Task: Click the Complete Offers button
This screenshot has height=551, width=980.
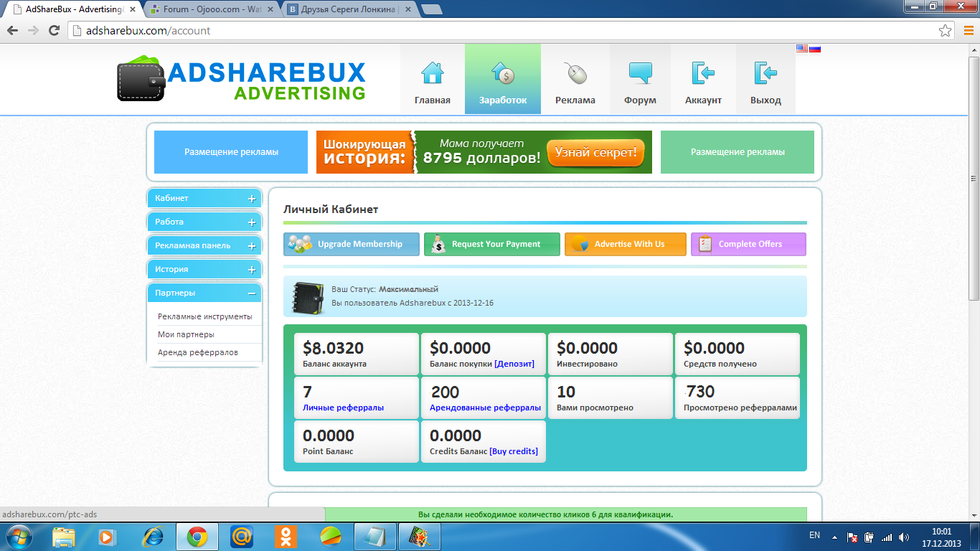Action: [748, 245]
